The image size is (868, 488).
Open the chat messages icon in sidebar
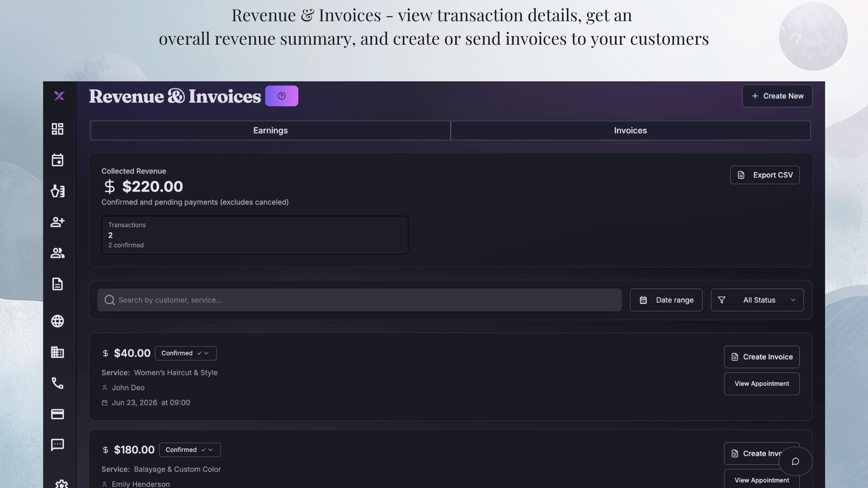(57, 445)
